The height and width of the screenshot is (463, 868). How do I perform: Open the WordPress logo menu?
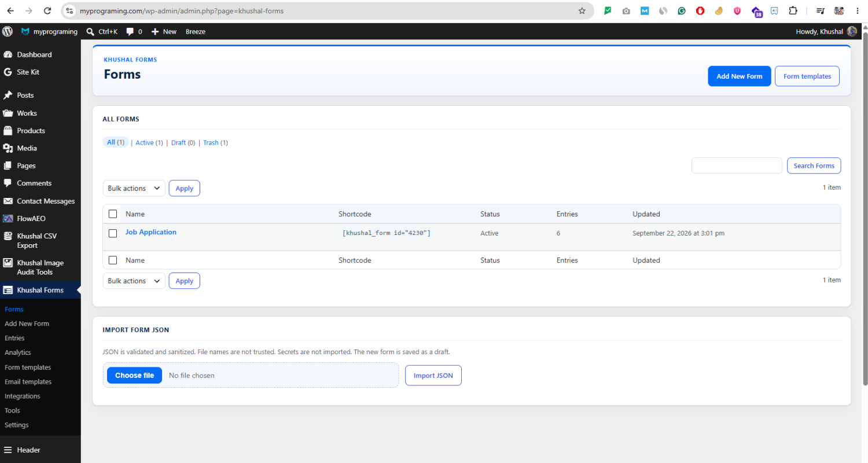pos(8,31)
